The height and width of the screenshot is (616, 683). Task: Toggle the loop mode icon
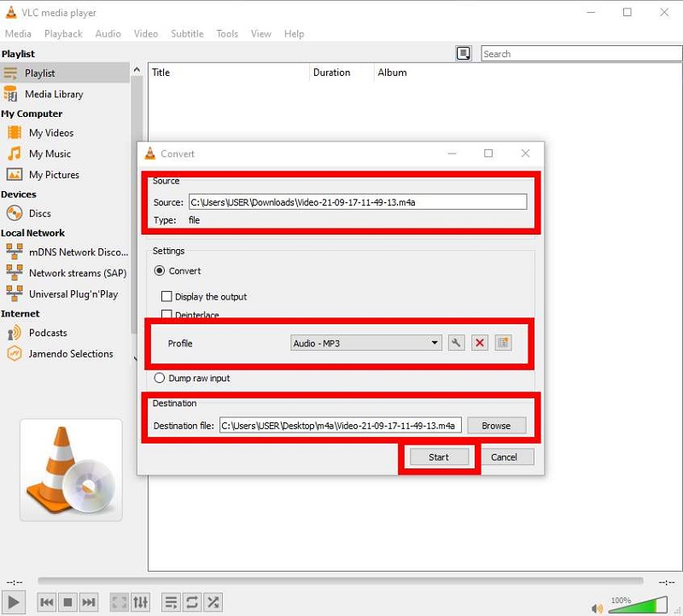192,602
